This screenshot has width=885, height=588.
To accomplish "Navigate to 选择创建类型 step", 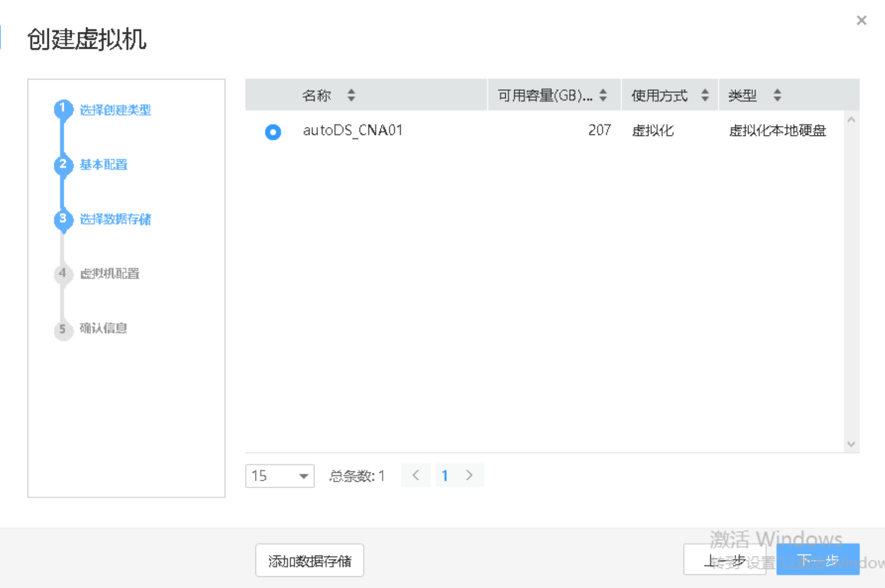I will pos(115,110).
